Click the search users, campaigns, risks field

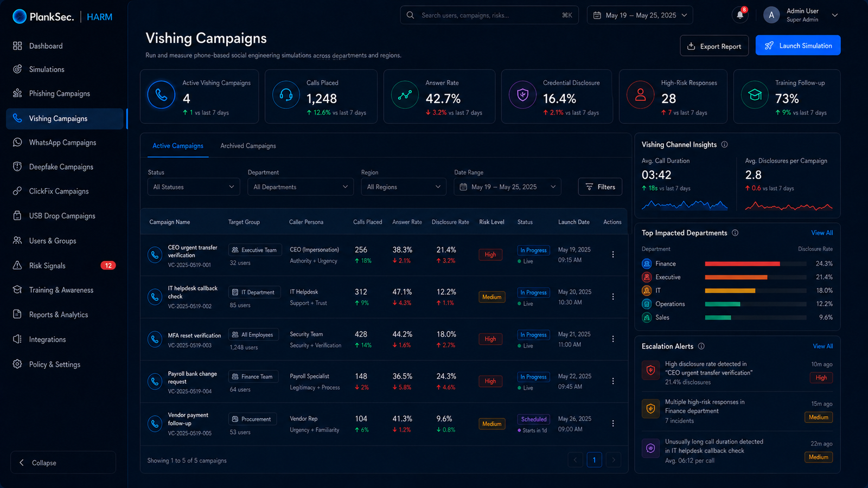tap(489, 15)
